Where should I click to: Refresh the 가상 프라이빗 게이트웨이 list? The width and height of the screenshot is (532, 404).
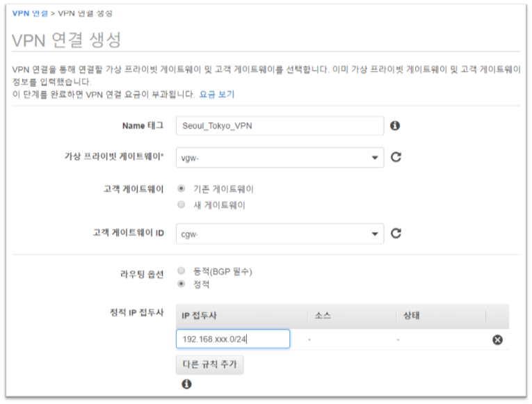pos(396,157)
